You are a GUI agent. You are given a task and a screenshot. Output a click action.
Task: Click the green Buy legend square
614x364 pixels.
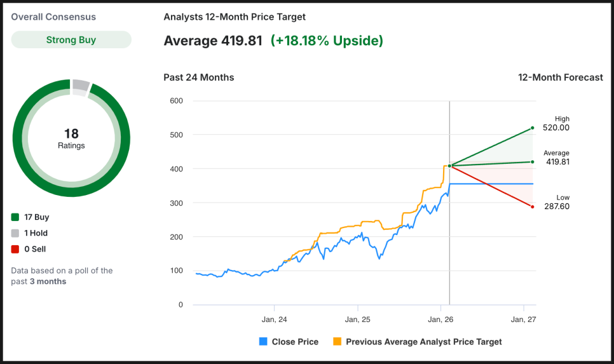tap(15, 217)
